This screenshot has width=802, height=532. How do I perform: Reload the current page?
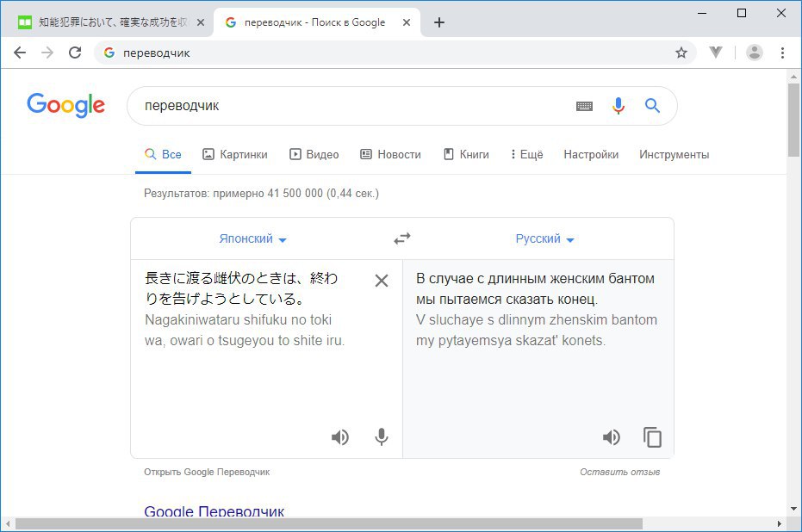(75, 53)
